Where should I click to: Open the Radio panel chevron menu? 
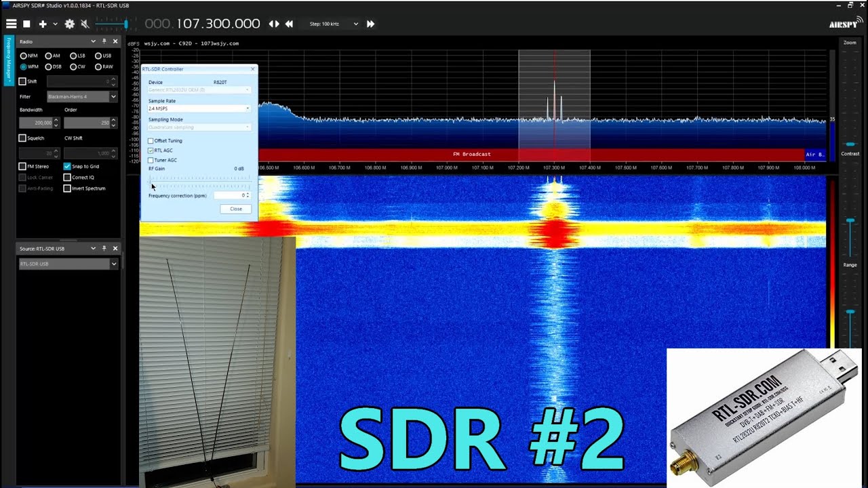[93, 41]
